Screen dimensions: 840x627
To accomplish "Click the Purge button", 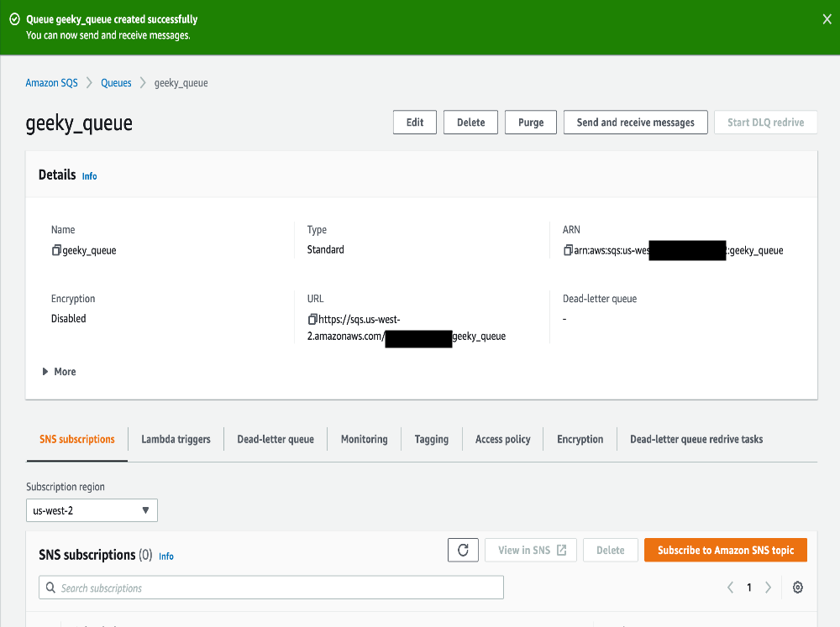I will (531, 122).
